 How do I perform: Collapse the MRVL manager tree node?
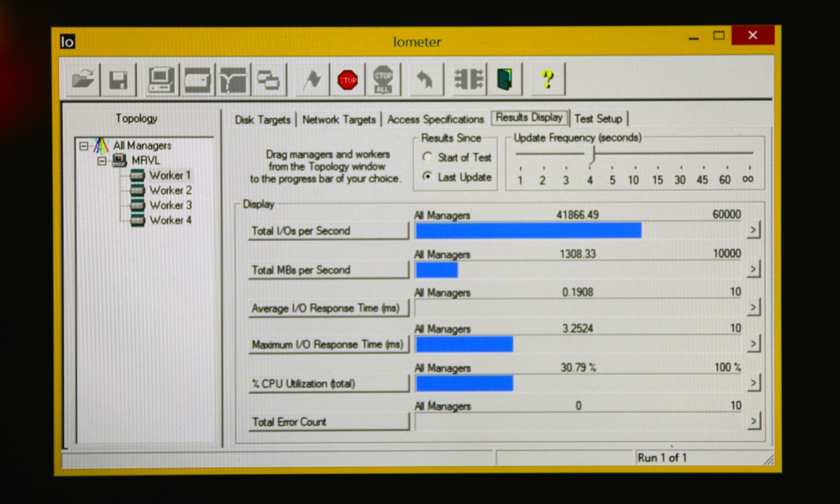click(102, 160)
